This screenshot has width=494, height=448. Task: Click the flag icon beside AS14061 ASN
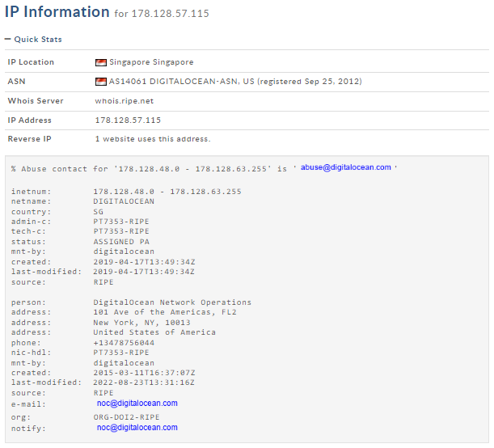pyautogui.click(x=101, y=82)
